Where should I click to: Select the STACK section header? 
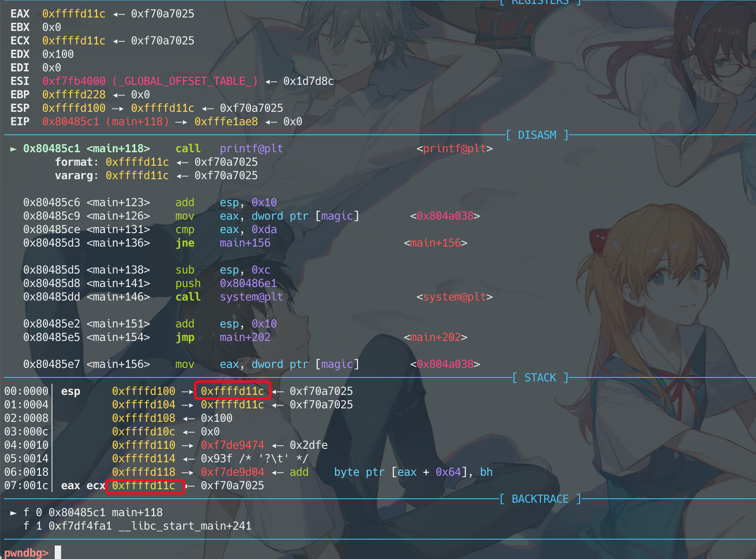pos(540,378)
